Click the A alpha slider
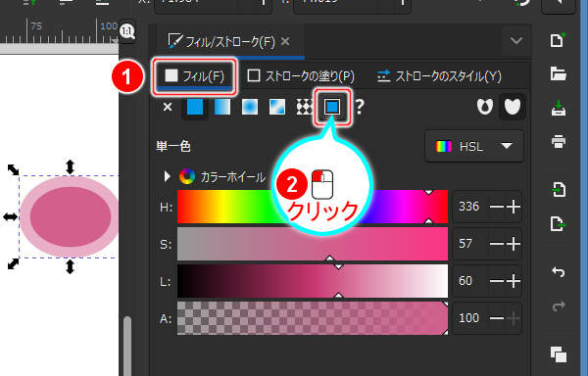The image size is (588, 376). pos(313,318)
